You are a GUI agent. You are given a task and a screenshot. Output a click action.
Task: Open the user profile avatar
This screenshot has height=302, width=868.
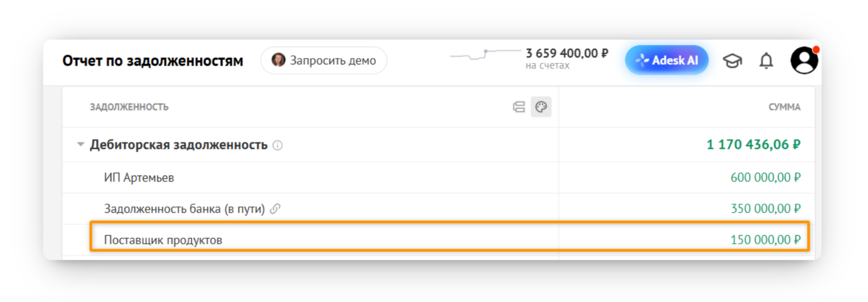click(x=804, y=60)
